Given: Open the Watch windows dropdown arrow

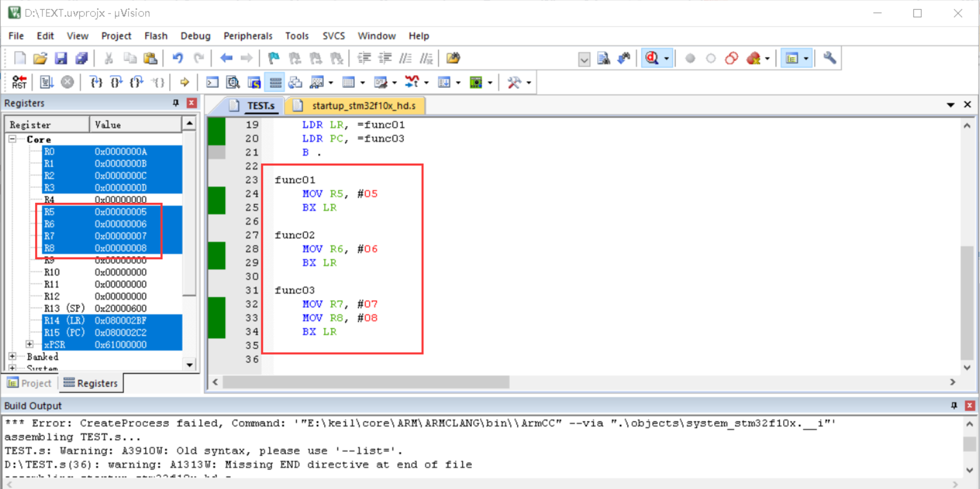Looking at the screenshot, I should click(331, 83).
